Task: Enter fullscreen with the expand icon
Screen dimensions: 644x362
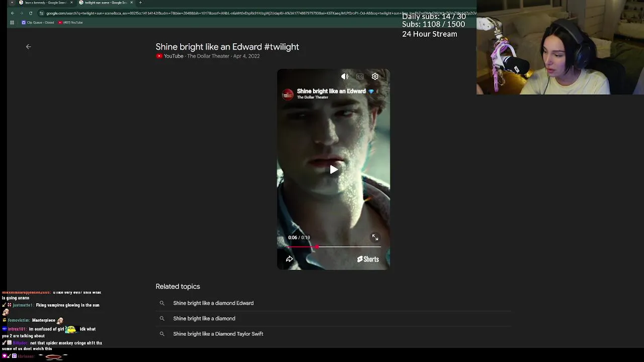Action: 375,237
